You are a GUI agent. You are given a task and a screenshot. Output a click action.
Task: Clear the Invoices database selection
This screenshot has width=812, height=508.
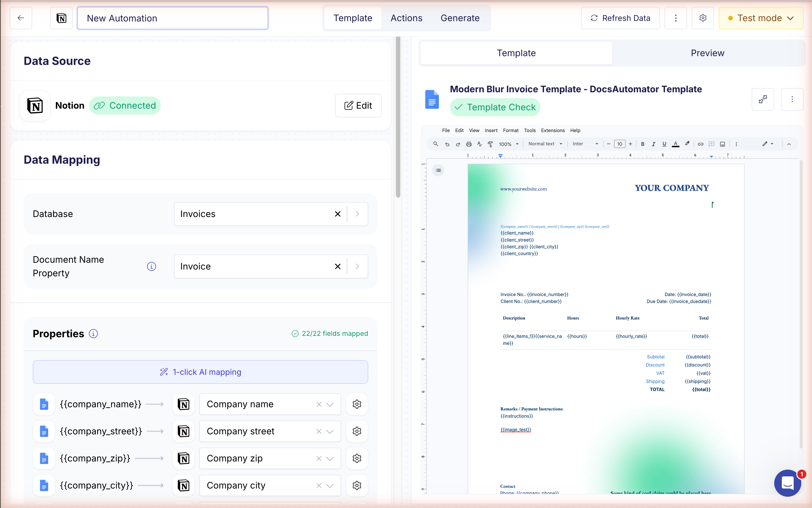tap(337, 214)
